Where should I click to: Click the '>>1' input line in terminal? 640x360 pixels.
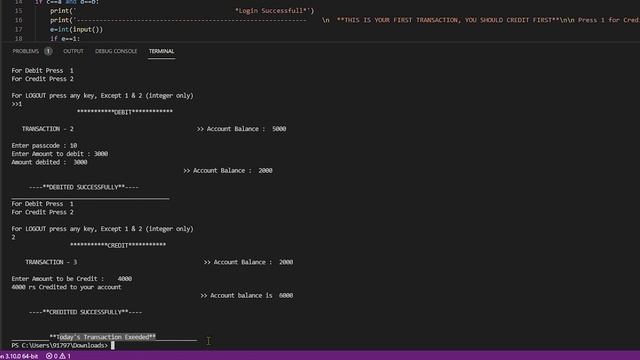(17, 104)
